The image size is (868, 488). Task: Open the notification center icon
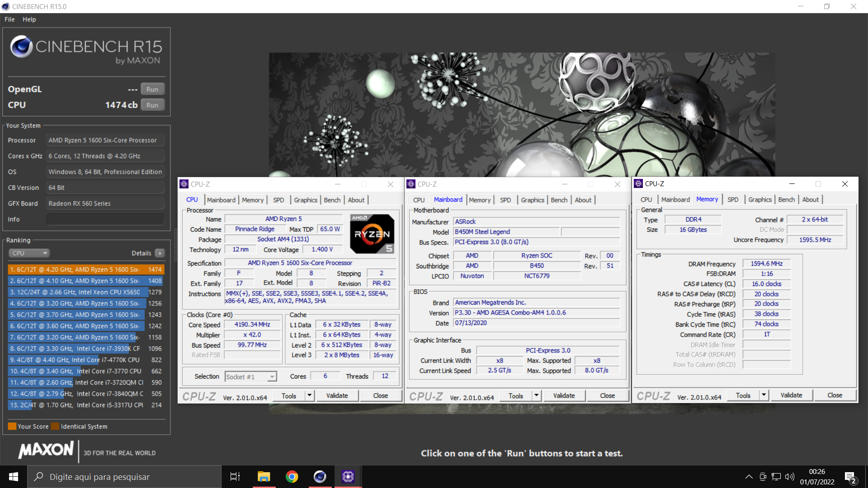(850, 478)
